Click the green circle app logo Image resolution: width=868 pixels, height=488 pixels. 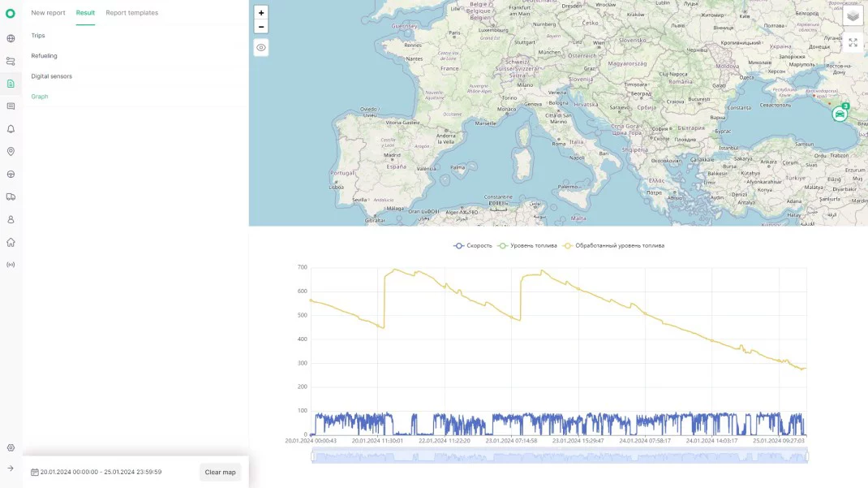tap(11, 13)
